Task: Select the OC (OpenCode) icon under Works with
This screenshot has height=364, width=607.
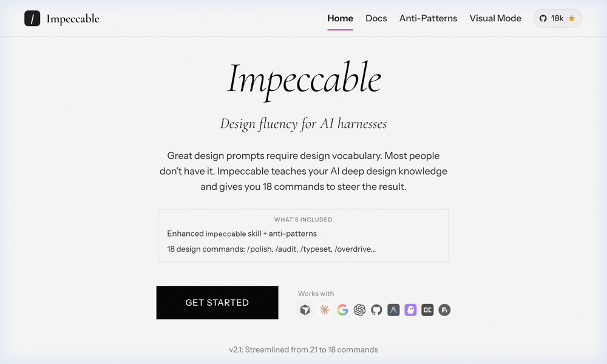Action: (427, 310)
